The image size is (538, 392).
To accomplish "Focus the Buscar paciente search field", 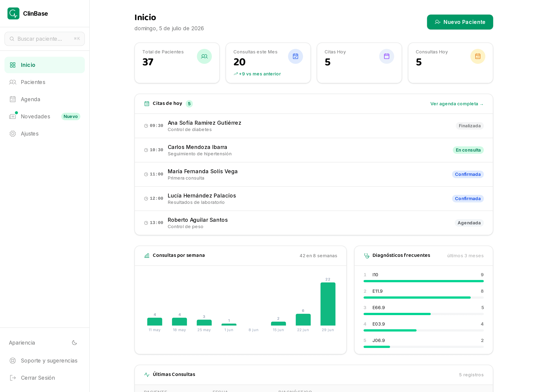I will tap(45, 39).
